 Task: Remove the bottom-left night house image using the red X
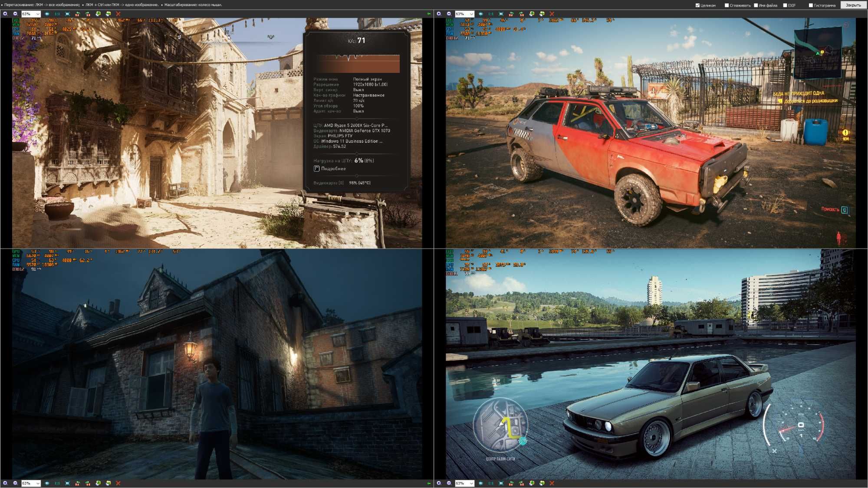118,483
